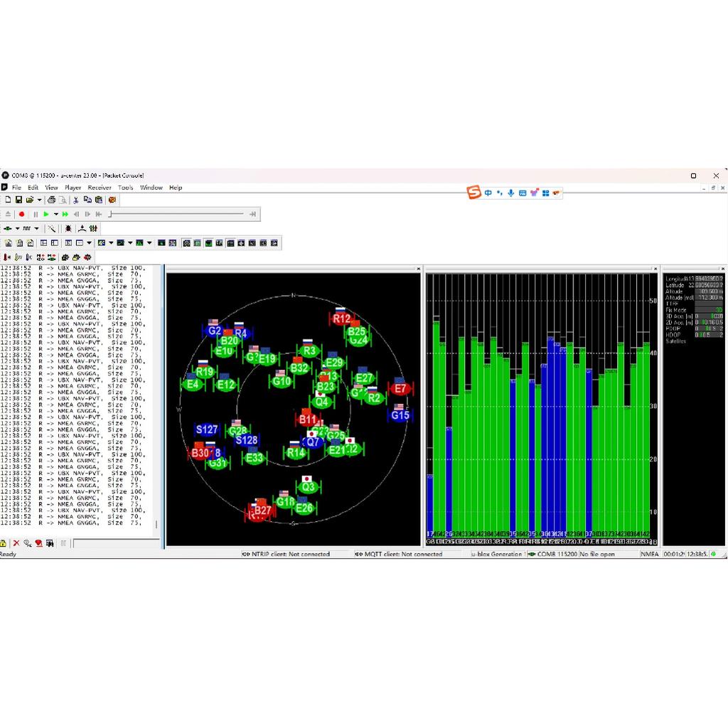This screenshot has height=728, width=728.
Task: Click the red Record button in player toolbar
Action: [21, 214]
